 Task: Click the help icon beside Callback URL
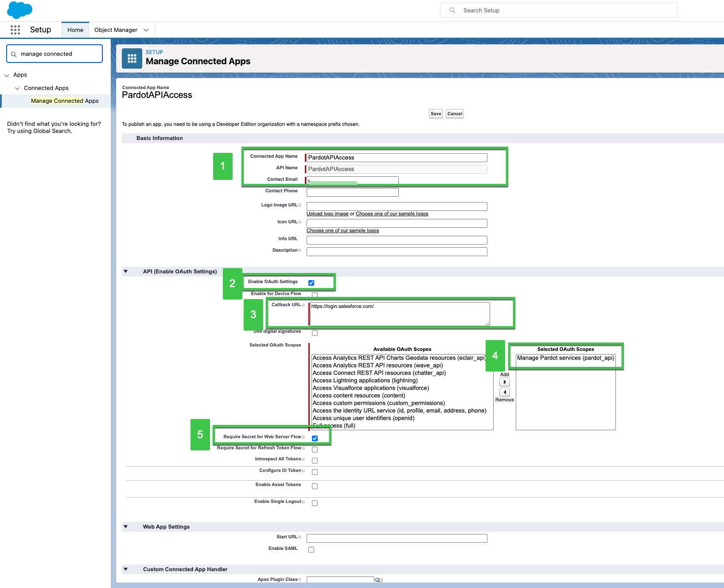[x=303, y=304]
